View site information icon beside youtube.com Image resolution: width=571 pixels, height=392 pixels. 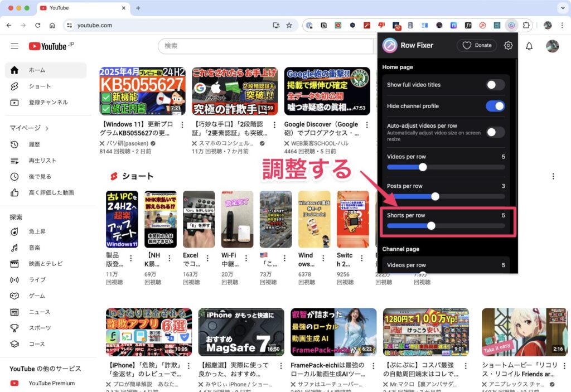pos(69,25)
